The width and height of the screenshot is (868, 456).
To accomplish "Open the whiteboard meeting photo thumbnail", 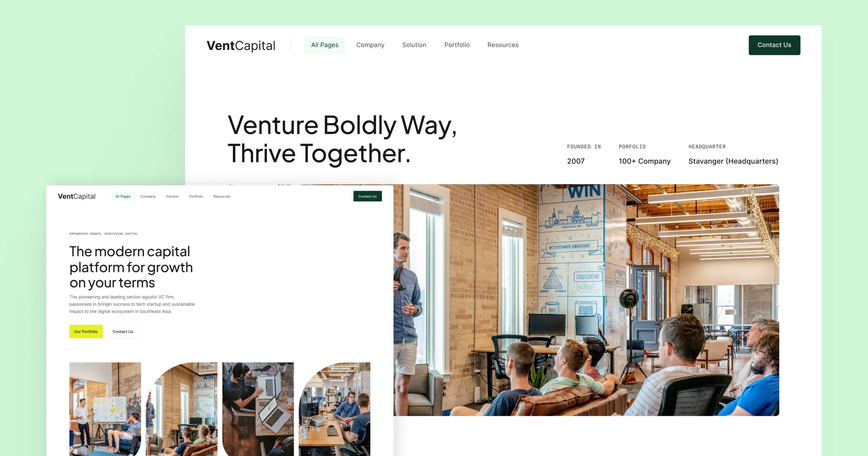I will 105,409.
